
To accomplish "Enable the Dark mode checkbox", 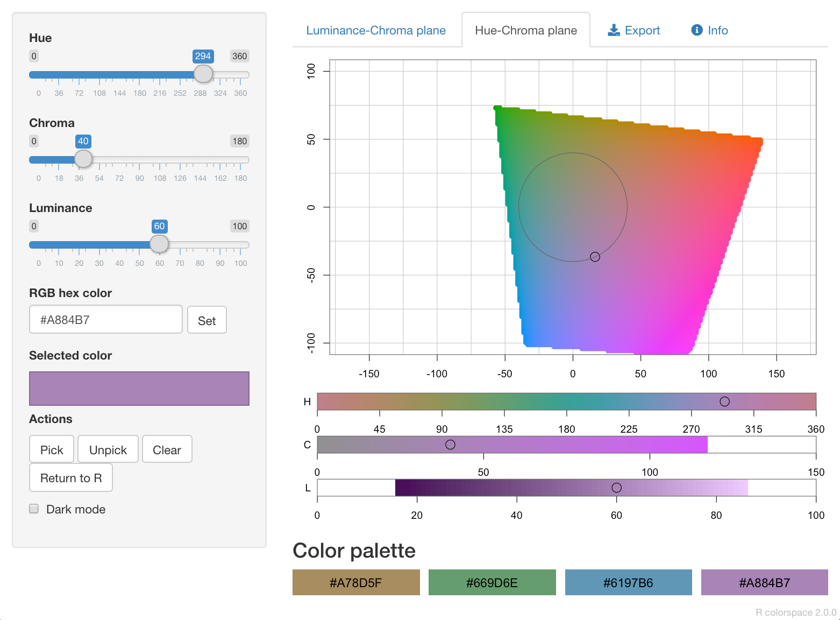I will point(34,509).
